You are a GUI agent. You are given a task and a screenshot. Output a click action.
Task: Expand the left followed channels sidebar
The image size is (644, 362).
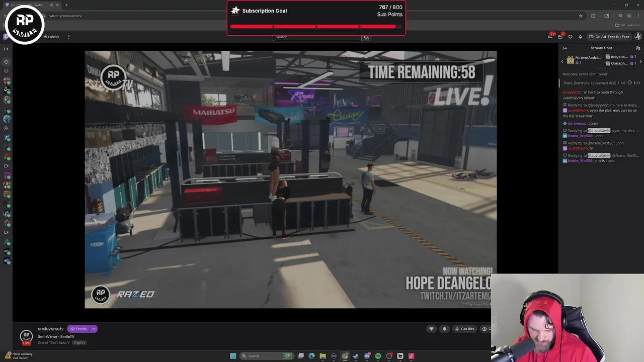6,49
